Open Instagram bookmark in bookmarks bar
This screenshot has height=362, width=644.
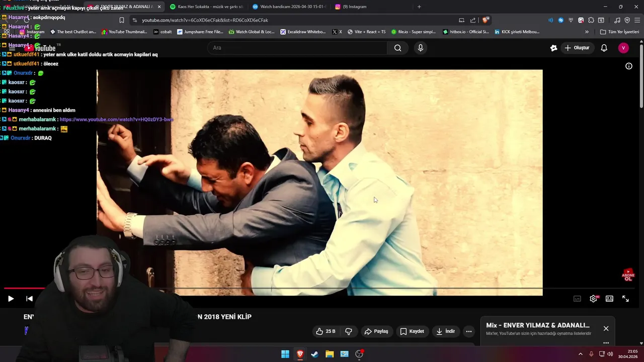coord(32,32)
